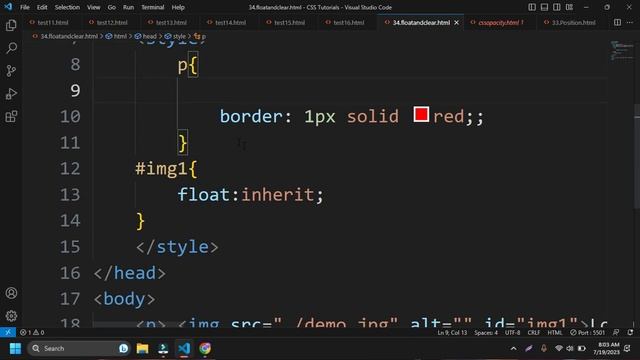Switch to the test16.html tab
The height and width of the screenshot is (360, 640).
(349, 22)
